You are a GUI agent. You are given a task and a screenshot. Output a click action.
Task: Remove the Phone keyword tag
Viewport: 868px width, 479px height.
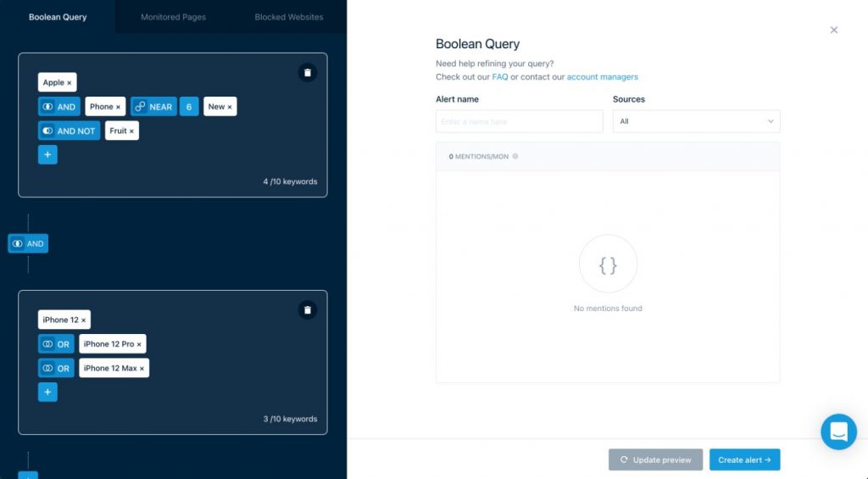pyautogui.click(x=118, y=107)
